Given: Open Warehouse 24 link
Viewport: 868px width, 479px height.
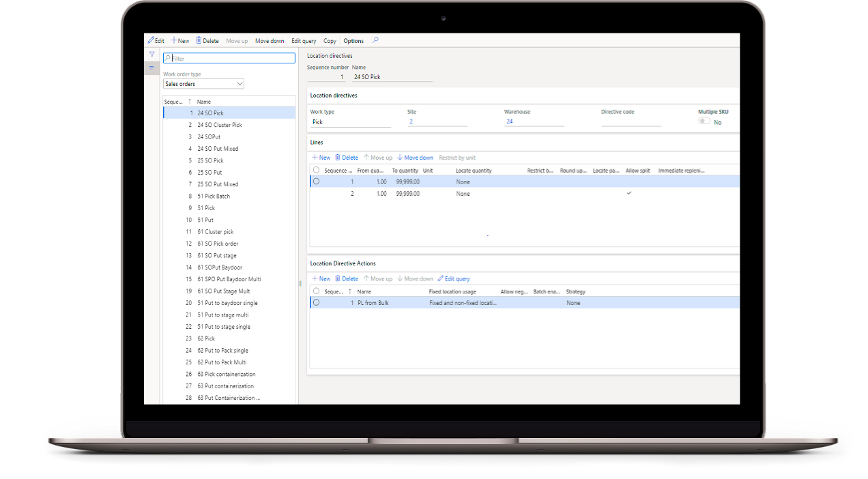Looking at the screenshot, I should coord(509,121).
